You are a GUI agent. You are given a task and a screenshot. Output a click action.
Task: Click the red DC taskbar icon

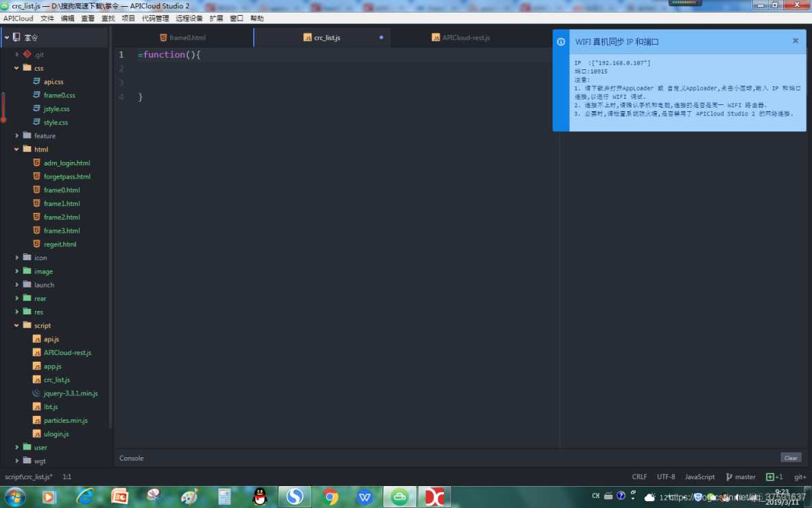click(x=435, y=496)
